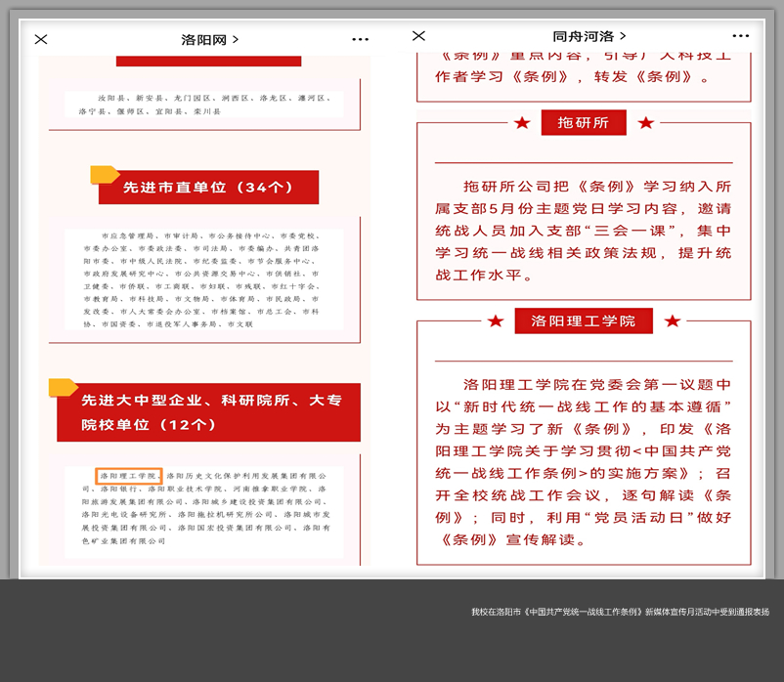Click the yellow flag beside 先进市直单位
The width and height of the screenshot is (784, 682).
pyautogui.click(x=105, y=175)
